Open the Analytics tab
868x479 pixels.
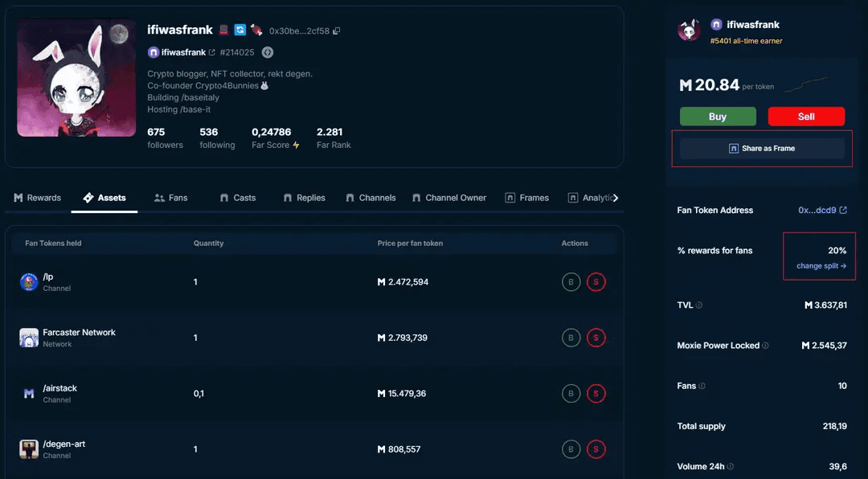[590, 198]
